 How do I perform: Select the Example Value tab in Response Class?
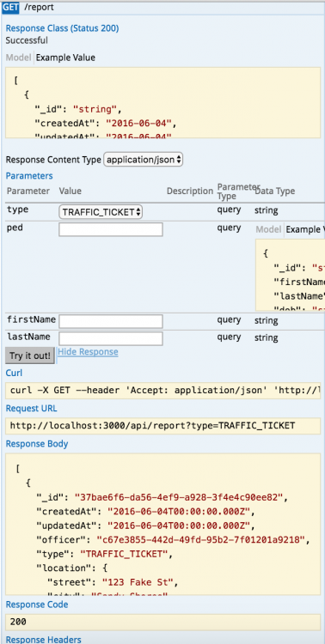coord(65,58)
